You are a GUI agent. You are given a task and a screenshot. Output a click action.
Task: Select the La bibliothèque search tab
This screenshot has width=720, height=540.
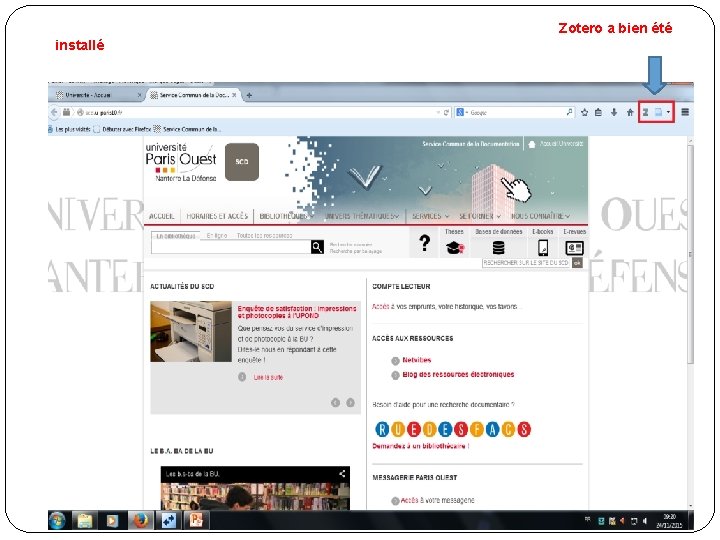(175, 236)
